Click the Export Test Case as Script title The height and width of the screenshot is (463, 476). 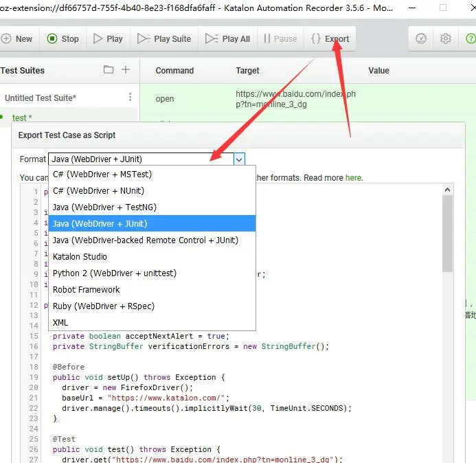click(67, 135)
